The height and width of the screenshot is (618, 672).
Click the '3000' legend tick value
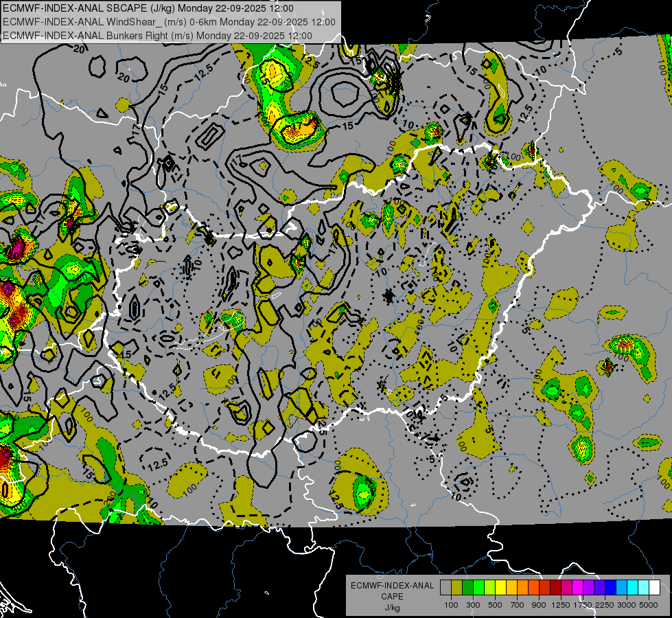click(627, 605)
